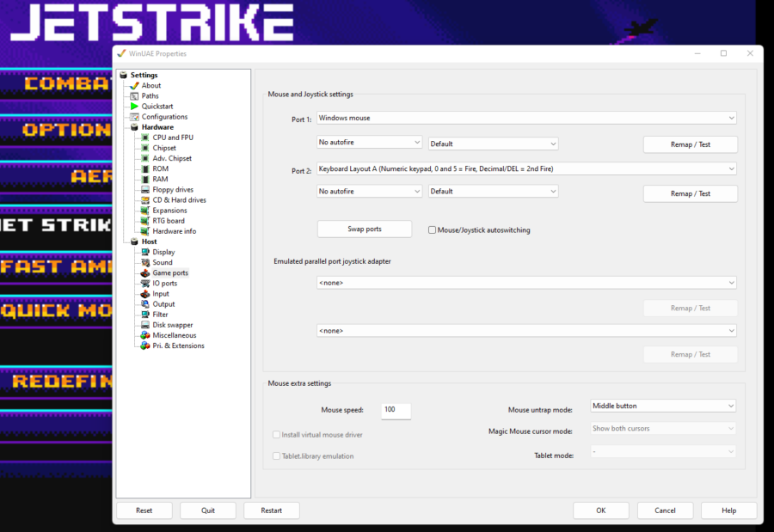Select the Hardware category in the tree

click(157, 127)
